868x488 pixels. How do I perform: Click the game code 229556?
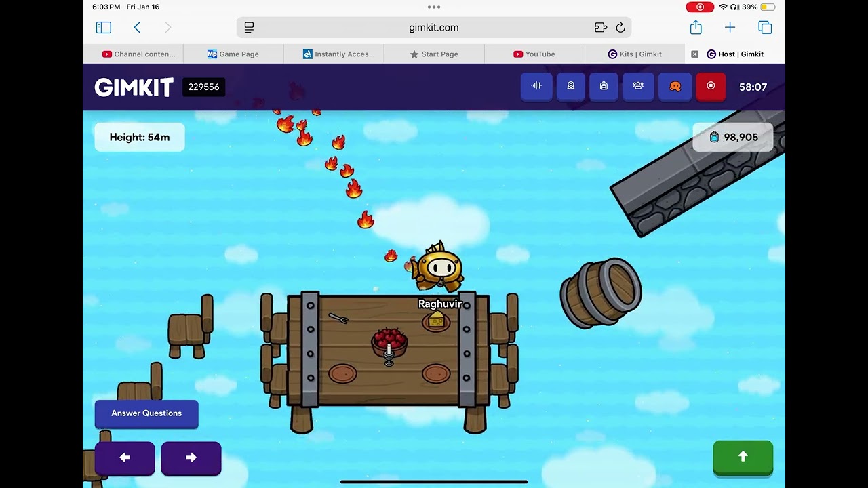203,87
